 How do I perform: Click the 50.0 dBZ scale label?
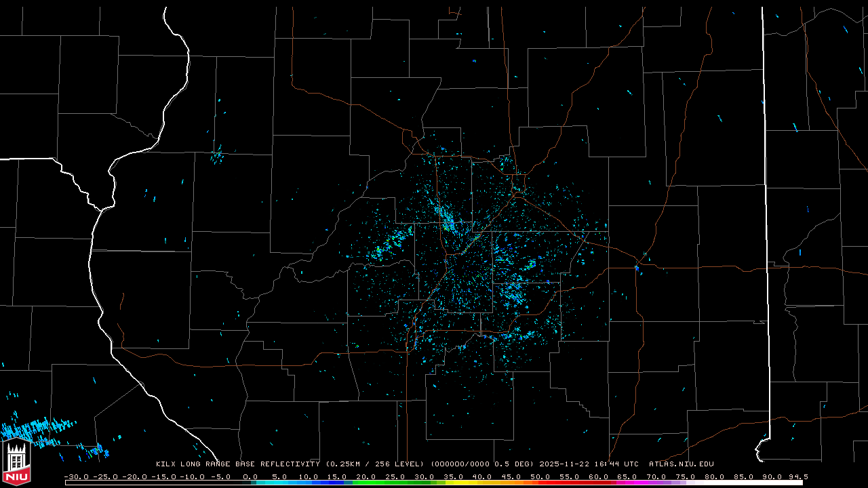tap(540, 476)
